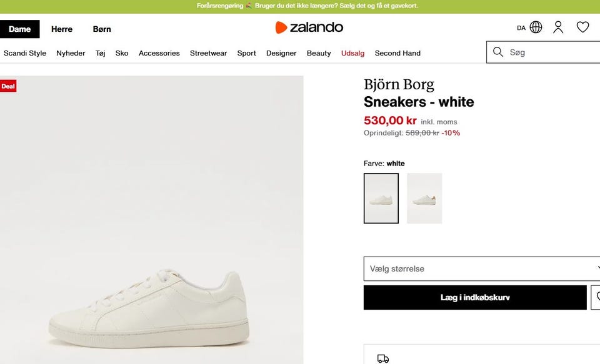The width and height of the screenshot is (600, 364).
Task: Click the search magnifier icon
Action: coord(498,52)
